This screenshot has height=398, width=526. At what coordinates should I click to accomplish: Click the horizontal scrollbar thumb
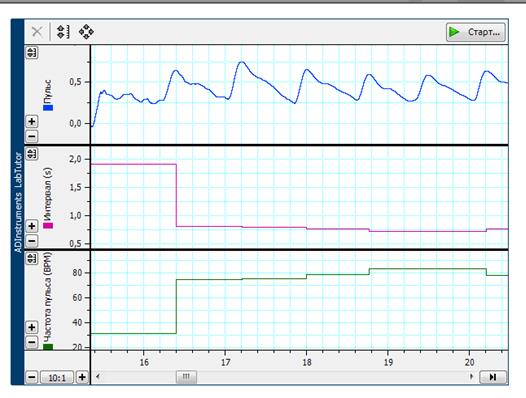coord(186,377)
